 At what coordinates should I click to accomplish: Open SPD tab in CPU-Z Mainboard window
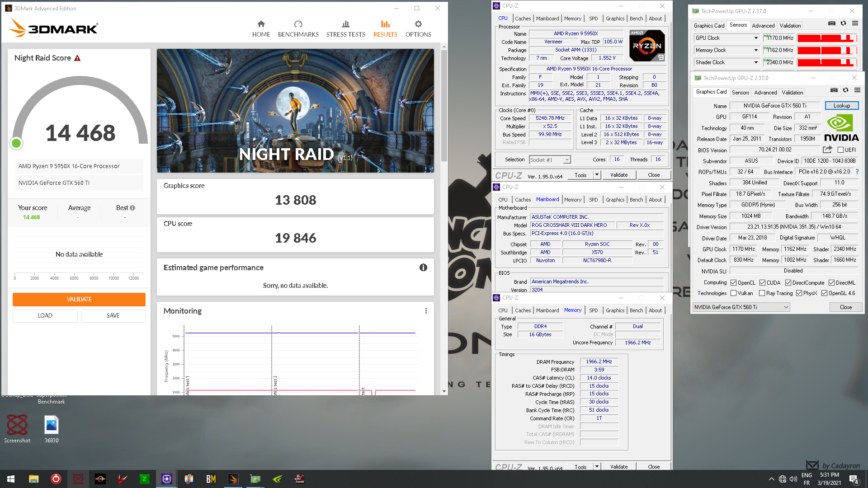point(593,200)
